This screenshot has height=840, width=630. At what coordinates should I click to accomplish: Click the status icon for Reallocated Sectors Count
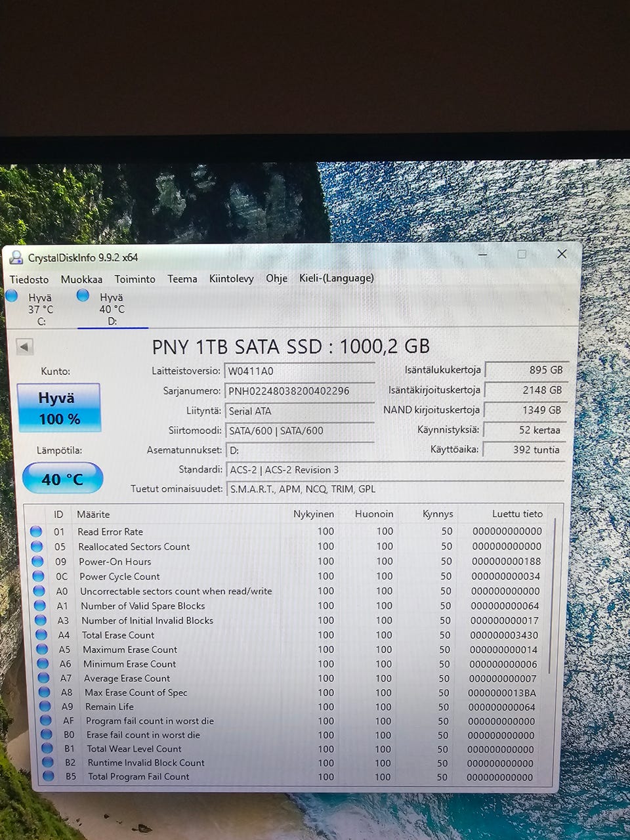click(37, 547)
